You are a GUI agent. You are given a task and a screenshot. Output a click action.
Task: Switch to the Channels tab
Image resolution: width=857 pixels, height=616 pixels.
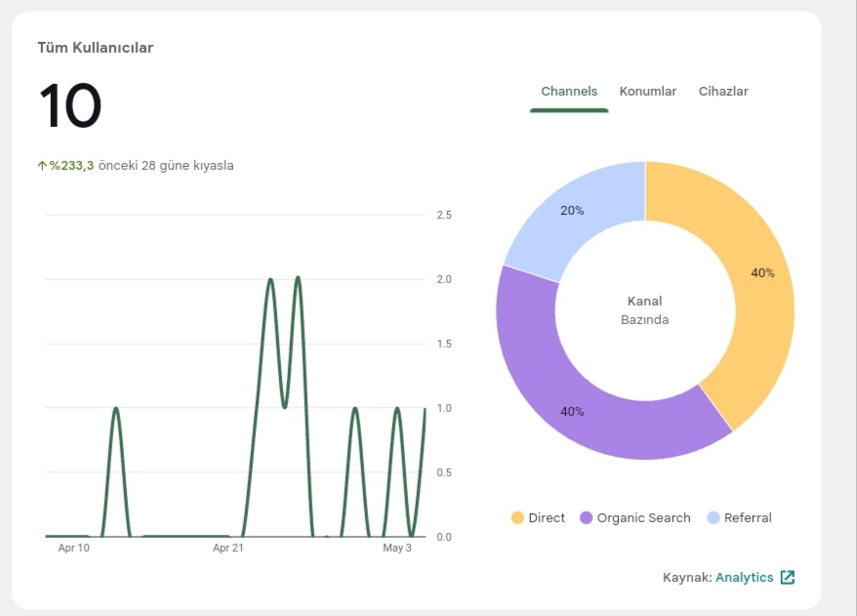(569, 92)
